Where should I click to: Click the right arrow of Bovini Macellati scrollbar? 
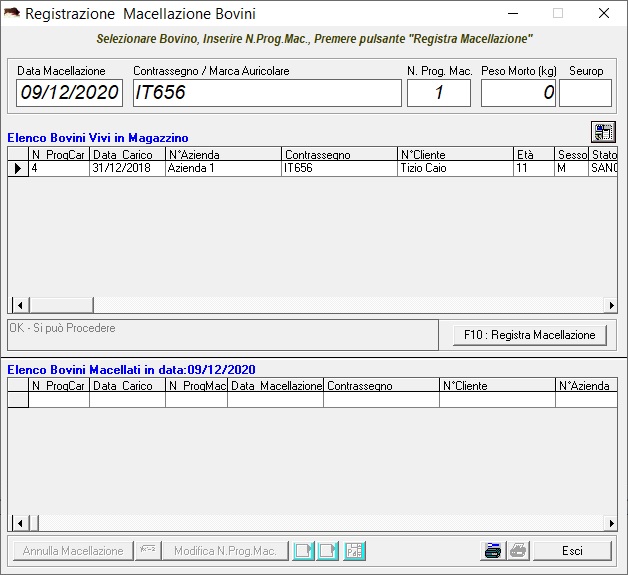point(611,523)
